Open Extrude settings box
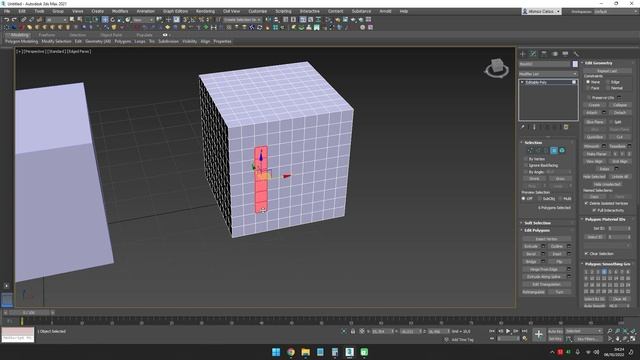640x360 pixels. [543, 247]
